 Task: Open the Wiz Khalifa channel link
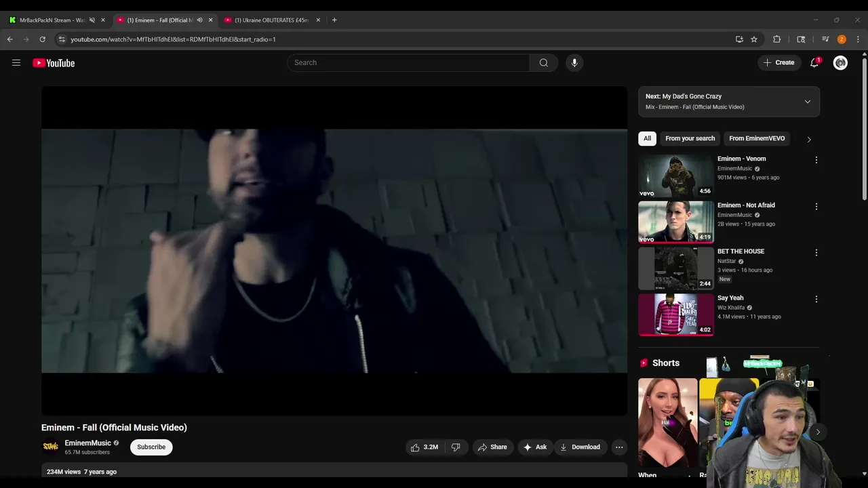coord(730,308)
